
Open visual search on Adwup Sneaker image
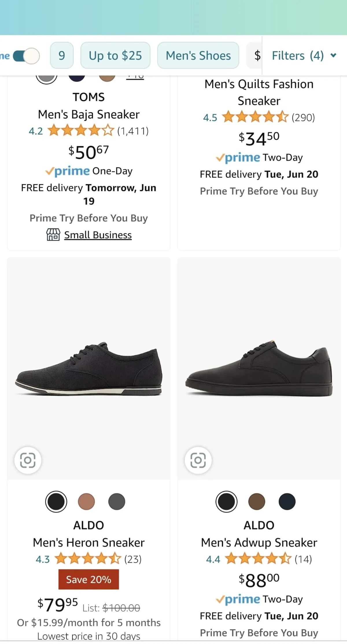coord(198,460)
